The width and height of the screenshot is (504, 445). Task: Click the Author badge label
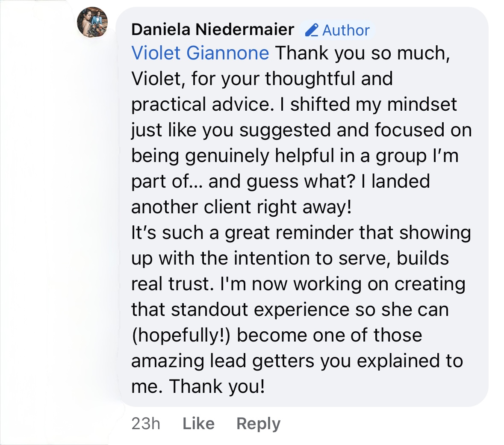click(x=346, y=30)
